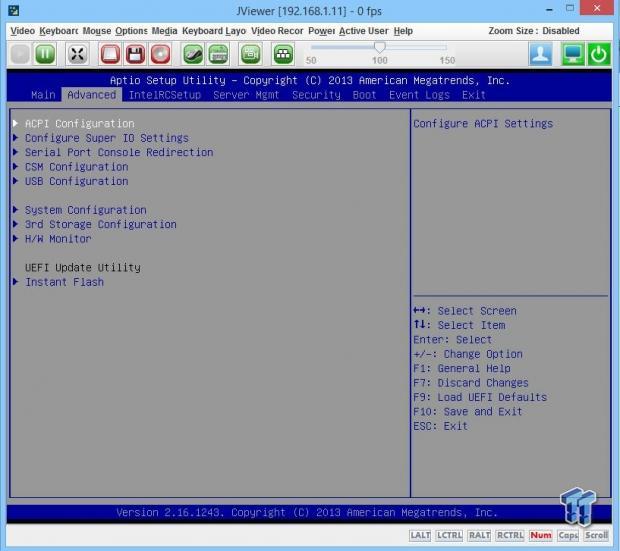Open Instant Flash utility
620x551 pixels.
(64, 282)
